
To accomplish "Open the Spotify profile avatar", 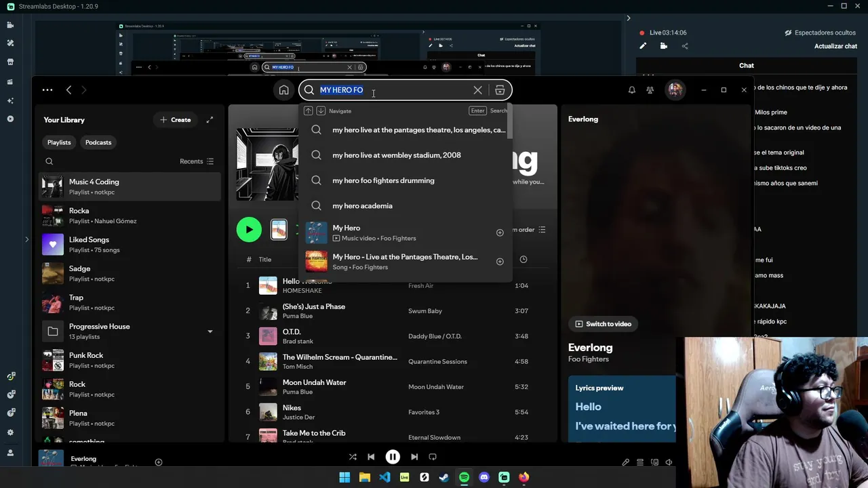I will pos(675,89).
